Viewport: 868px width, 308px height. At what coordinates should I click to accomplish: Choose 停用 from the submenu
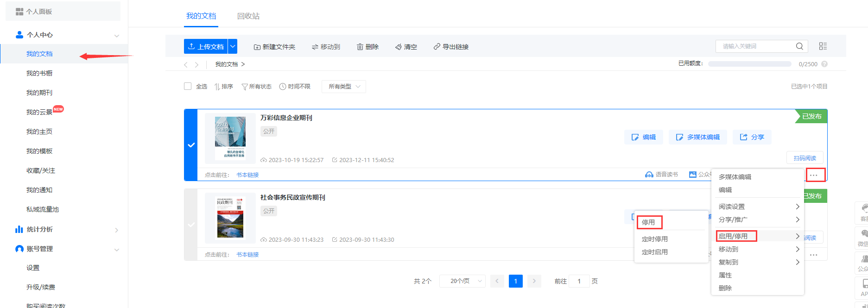point(648,222)
